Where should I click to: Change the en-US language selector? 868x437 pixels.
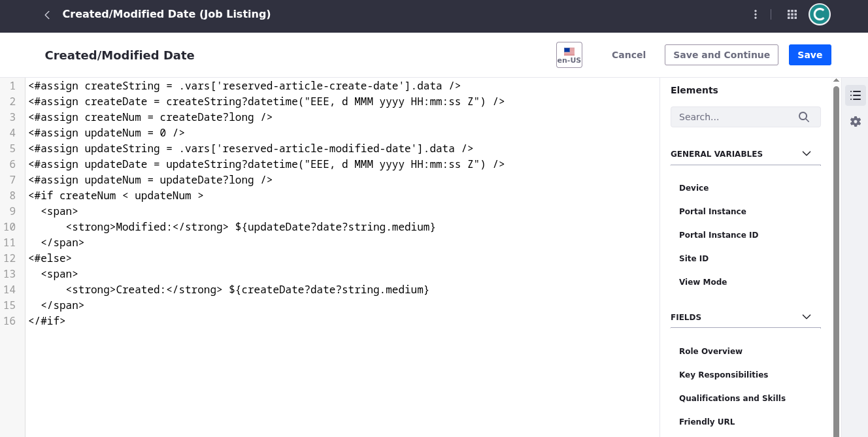(x=569, y=55)
